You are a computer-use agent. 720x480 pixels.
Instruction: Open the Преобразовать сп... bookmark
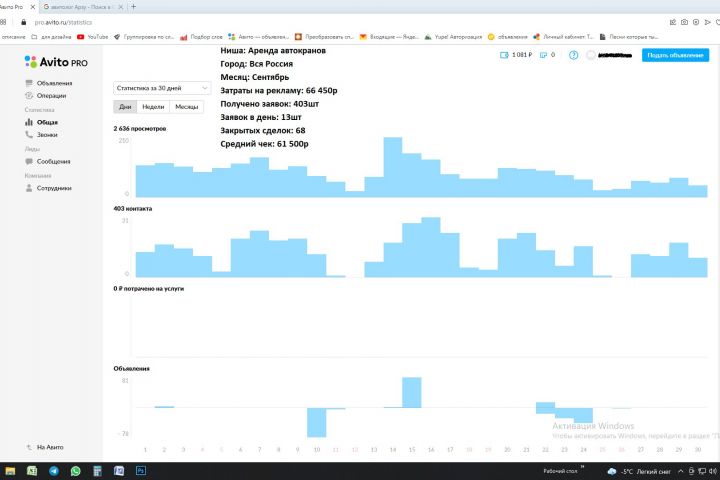click(324, 37)
